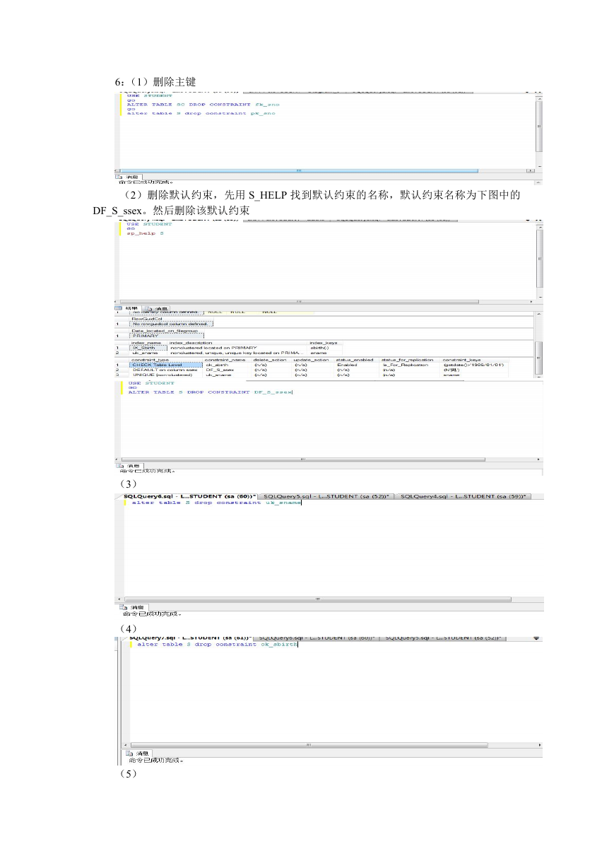Click the status_enabled column header

[x=357, y=360]
